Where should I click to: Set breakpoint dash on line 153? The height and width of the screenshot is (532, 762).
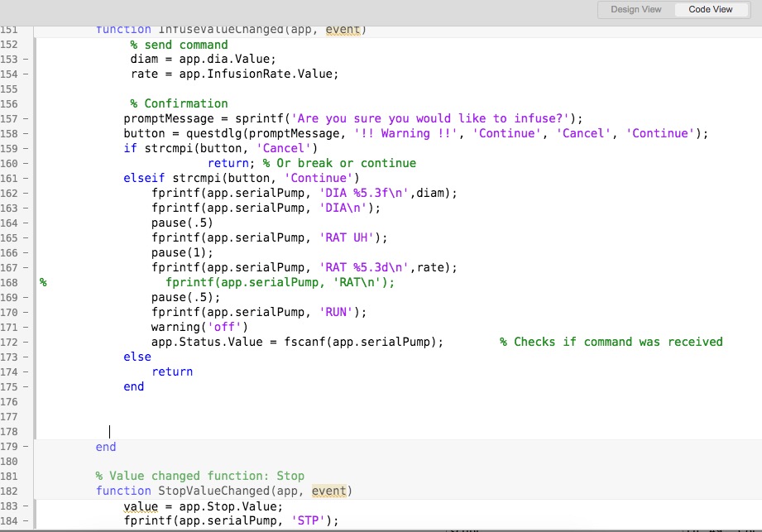coord(25,59)
